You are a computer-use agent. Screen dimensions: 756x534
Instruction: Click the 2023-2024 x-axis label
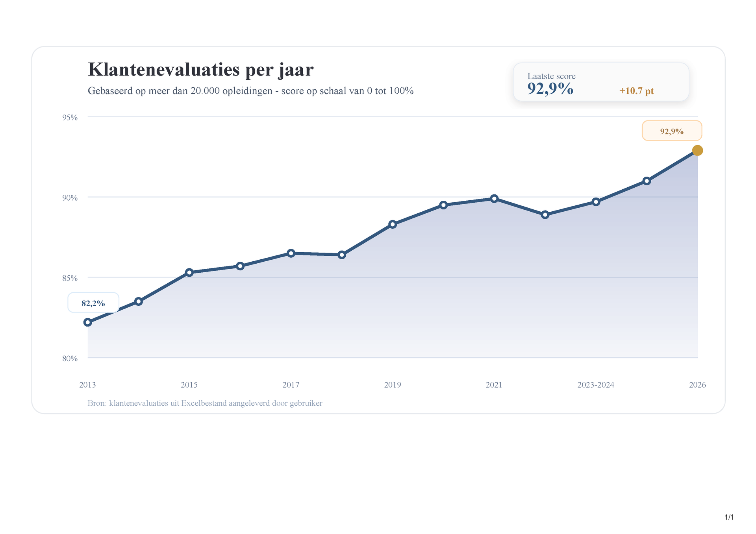point(595,385)
